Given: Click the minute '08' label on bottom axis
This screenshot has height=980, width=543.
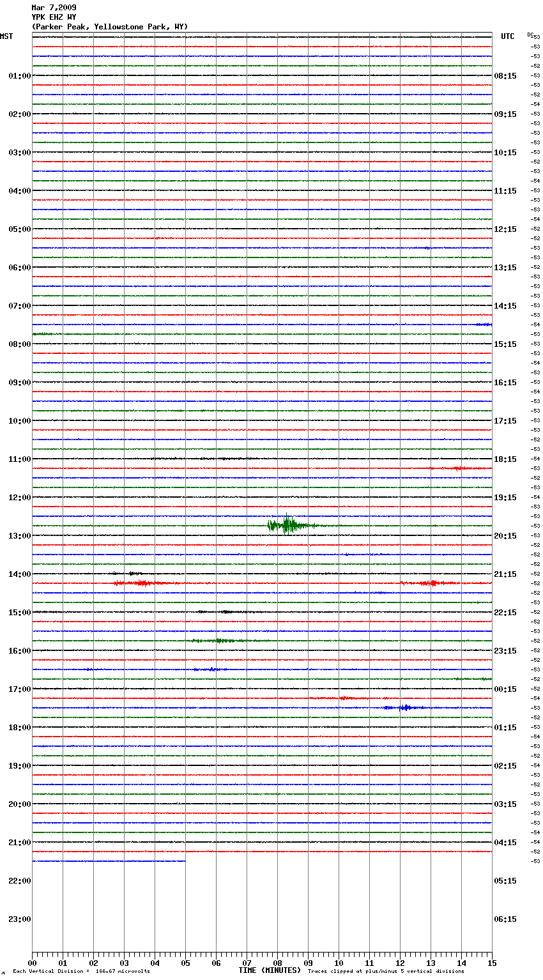Looking at the screenshot, I should tap(277, 963).
